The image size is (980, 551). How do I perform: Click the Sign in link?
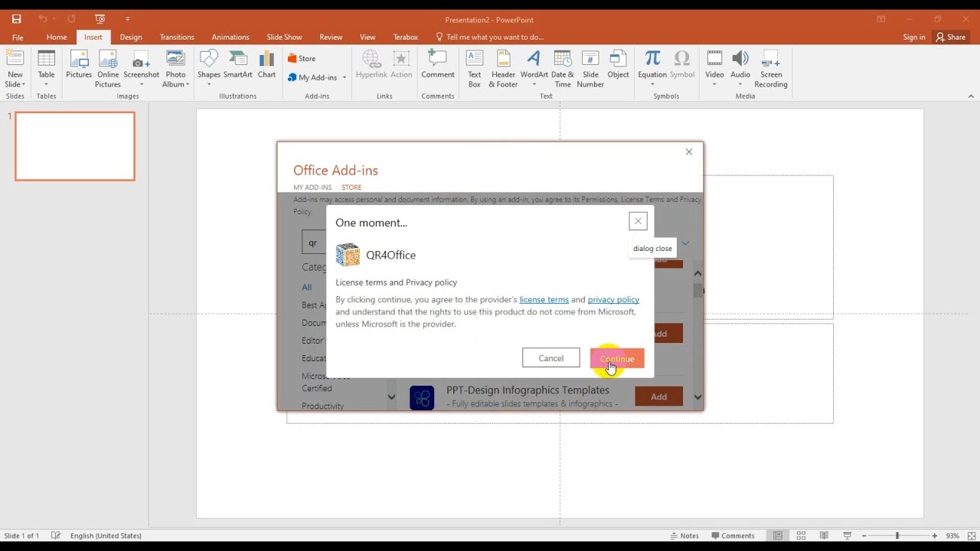click(914, 37)
